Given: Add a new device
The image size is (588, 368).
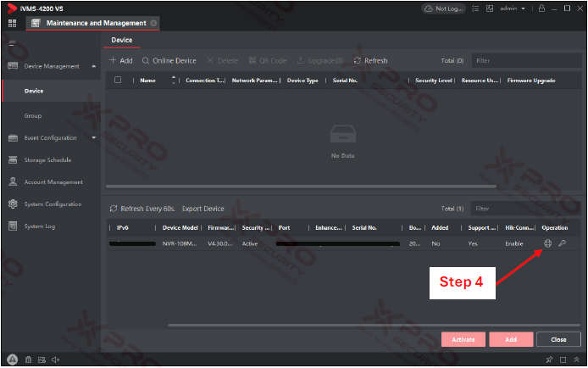Looking at the screenshot, I should click(x=121, y=60).
